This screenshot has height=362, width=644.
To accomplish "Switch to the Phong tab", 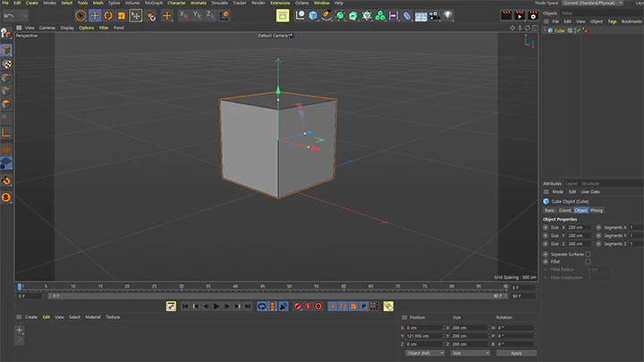I will 597,210.
